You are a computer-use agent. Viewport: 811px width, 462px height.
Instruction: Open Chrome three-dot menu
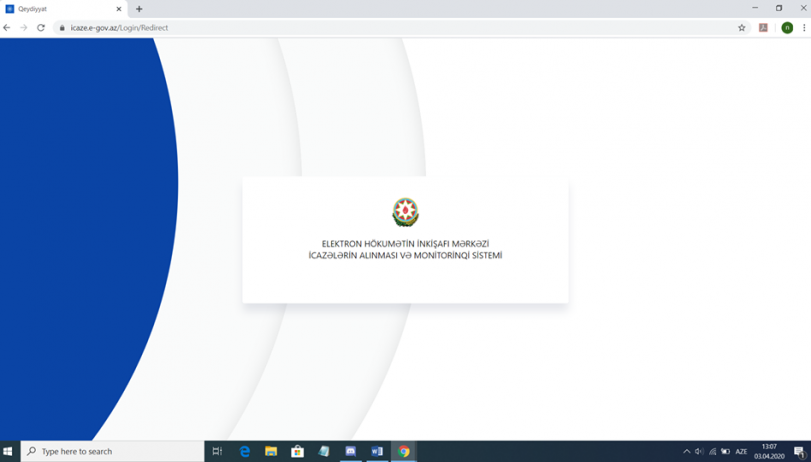click(x=804, y=28)
